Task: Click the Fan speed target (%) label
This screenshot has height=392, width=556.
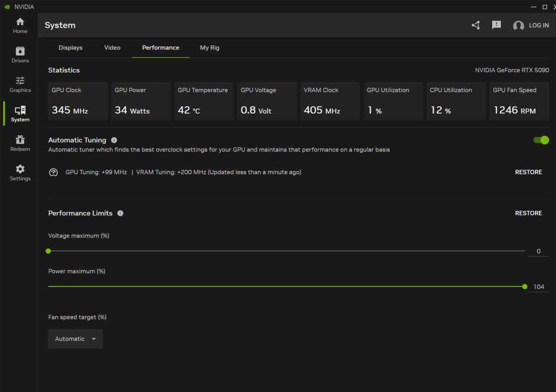Action: 78,317
